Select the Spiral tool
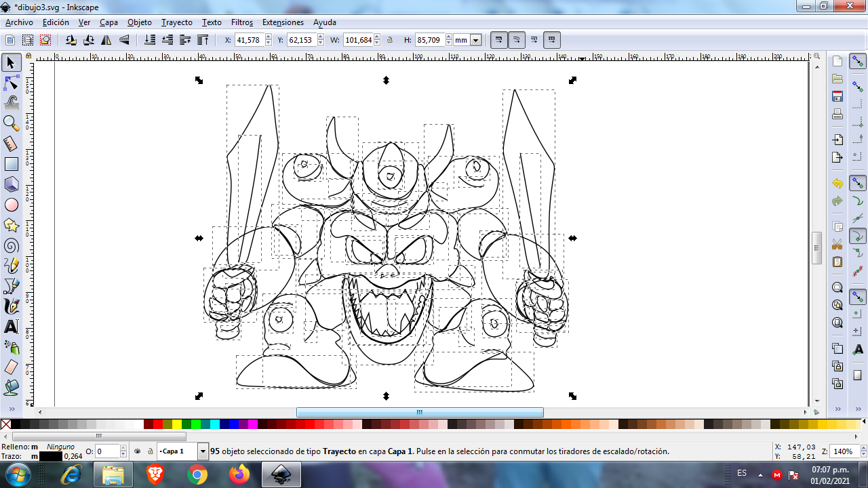Image resolution: width=868 pixels, height=488 pixels. click(11, 245)
